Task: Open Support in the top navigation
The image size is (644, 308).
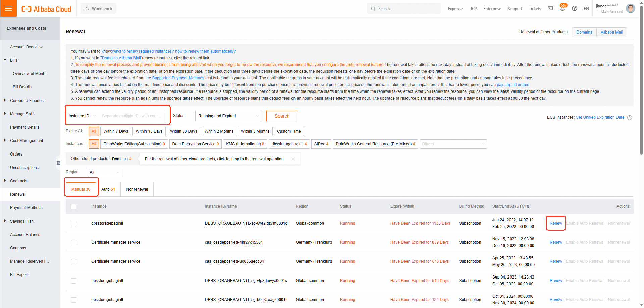Action: [x=515, y=9]
